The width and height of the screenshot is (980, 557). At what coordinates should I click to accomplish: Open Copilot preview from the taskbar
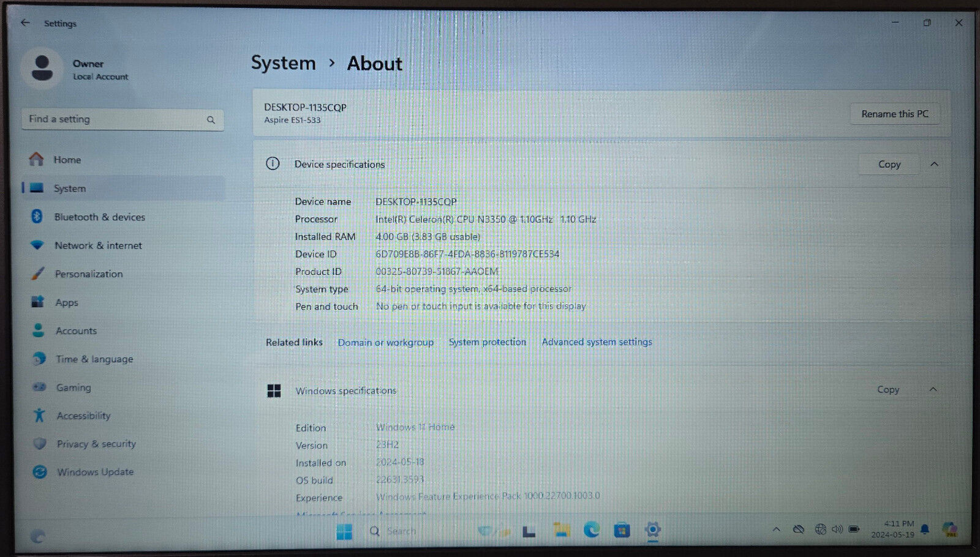950,529
